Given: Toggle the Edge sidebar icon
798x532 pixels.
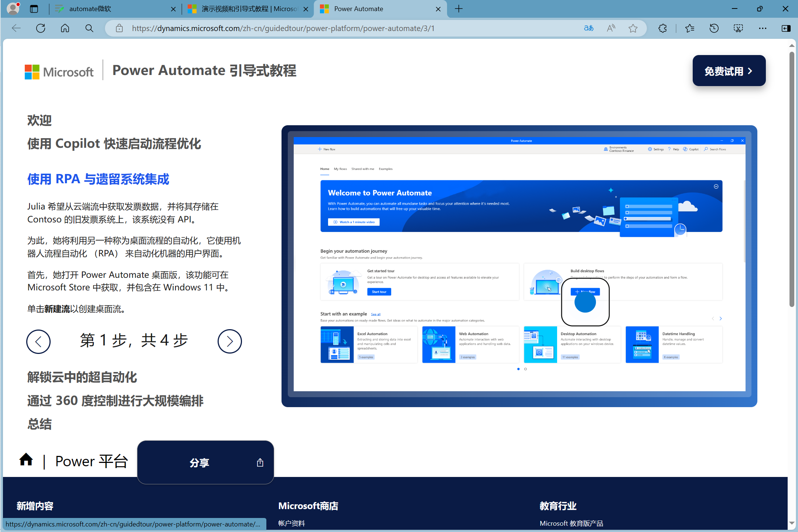Looking at the screenshot, I should pos(786,28).
